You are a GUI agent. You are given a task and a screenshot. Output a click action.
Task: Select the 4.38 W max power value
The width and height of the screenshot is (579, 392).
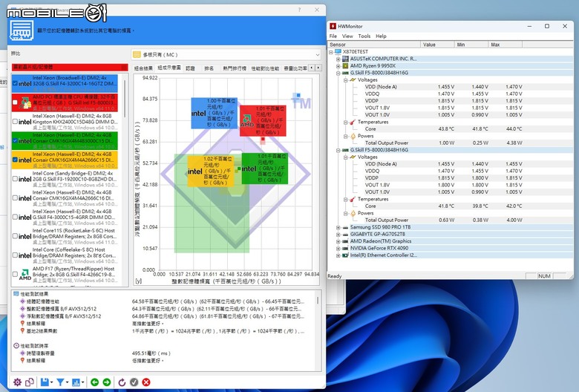514,143
